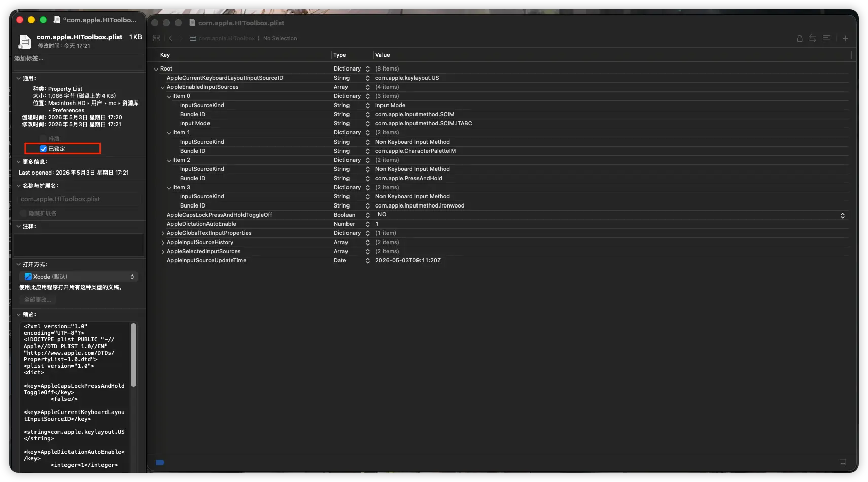Go back with the left chevron

pyautogui.click(x=171, y=38)
